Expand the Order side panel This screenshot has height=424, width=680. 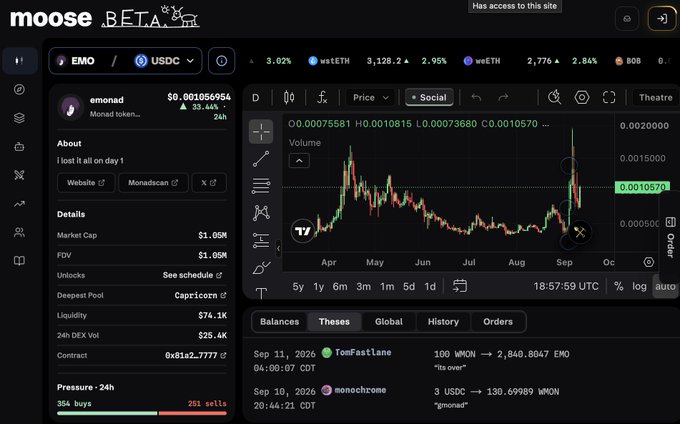[x=670, y=238]
